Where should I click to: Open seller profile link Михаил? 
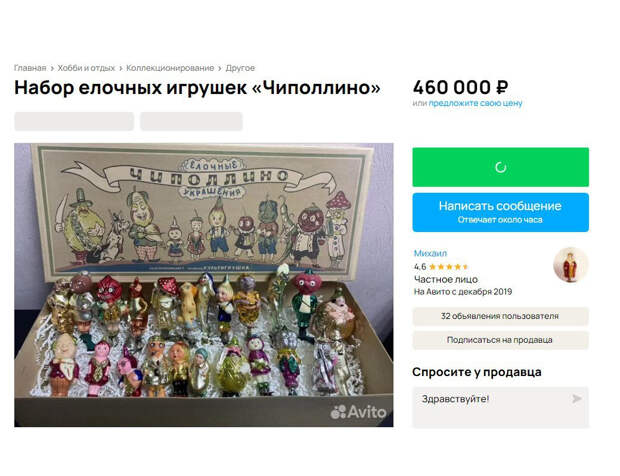430,253
